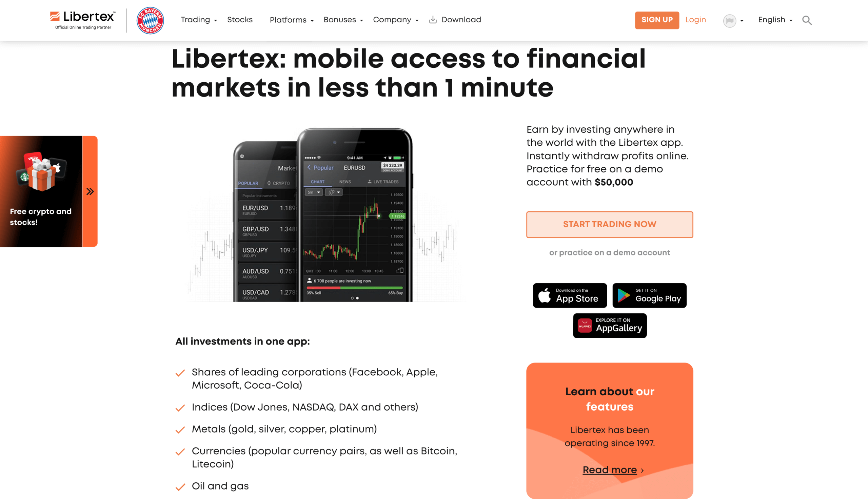
Task: Select English language option
Action: point(774,20)
